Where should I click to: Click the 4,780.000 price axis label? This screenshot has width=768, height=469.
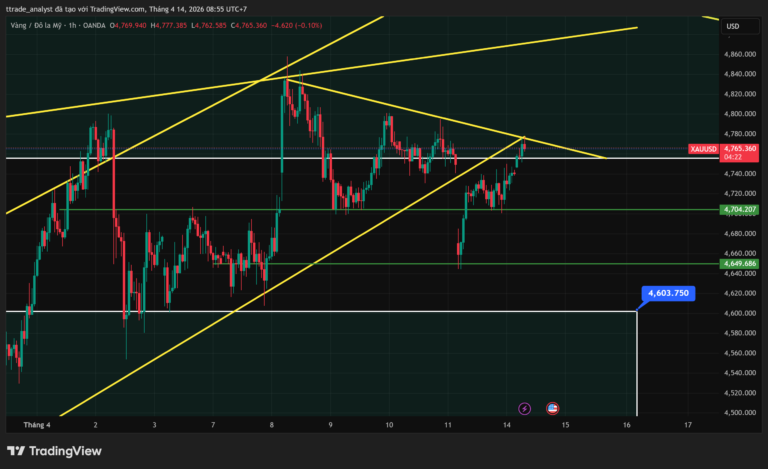pos(740,134)
